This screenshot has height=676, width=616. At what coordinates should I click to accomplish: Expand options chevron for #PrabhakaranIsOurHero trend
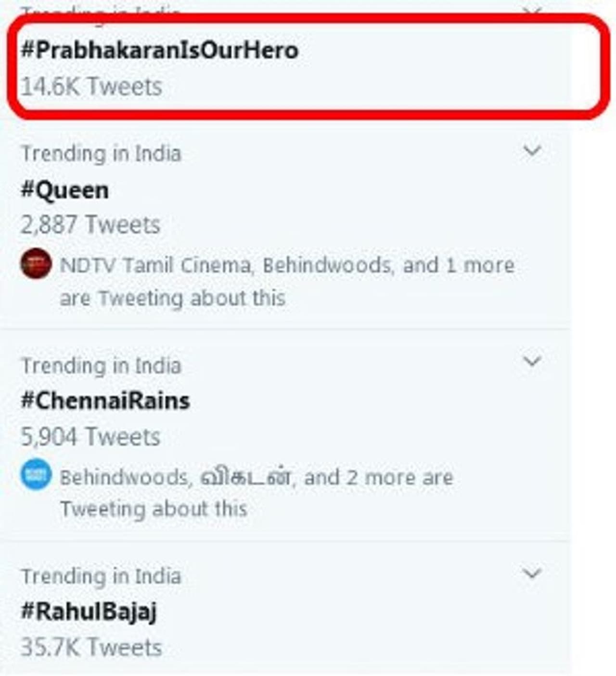[532, 11]
